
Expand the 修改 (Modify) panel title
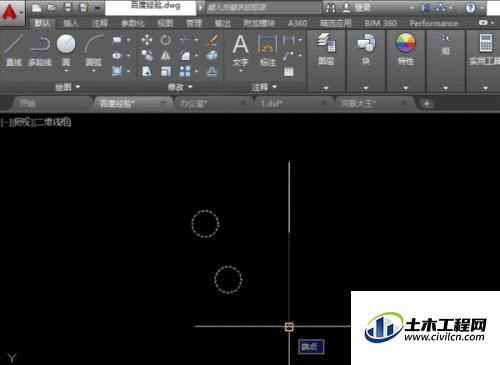pyautogui.click(x=180, y=87)
